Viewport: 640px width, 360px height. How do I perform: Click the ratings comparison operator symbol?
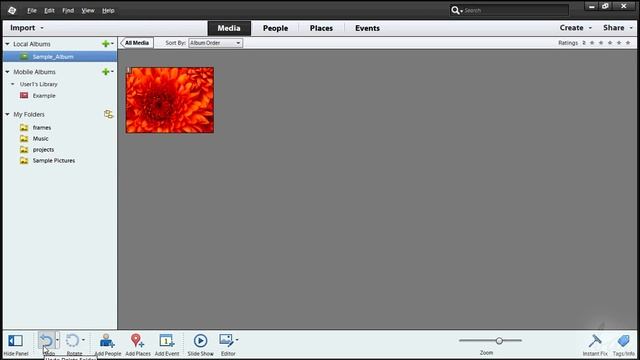(584, 43)
